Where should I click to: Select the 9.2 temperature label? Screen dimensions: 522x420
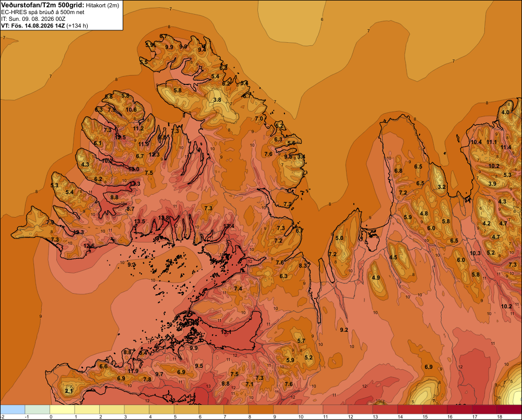(x=344, y=330)
